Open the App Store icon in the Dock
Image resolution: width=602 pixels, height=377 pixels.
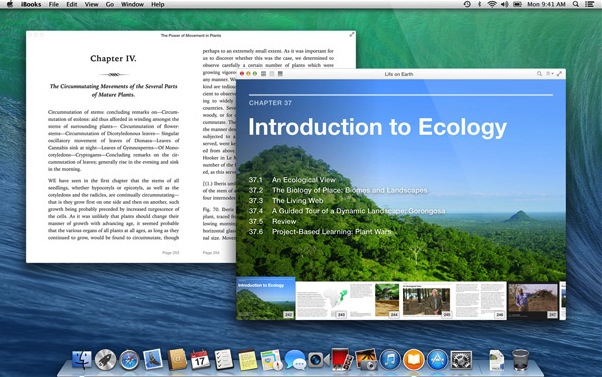coord(437,360)
